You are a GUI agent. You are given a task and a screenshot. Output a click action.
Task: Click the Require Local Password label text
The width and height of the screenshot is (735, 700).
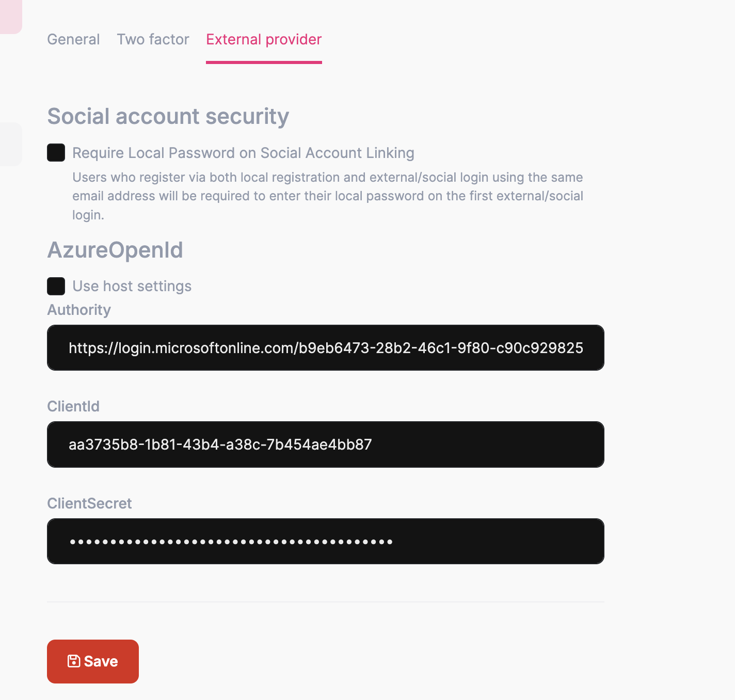click(x=243, y=153)
